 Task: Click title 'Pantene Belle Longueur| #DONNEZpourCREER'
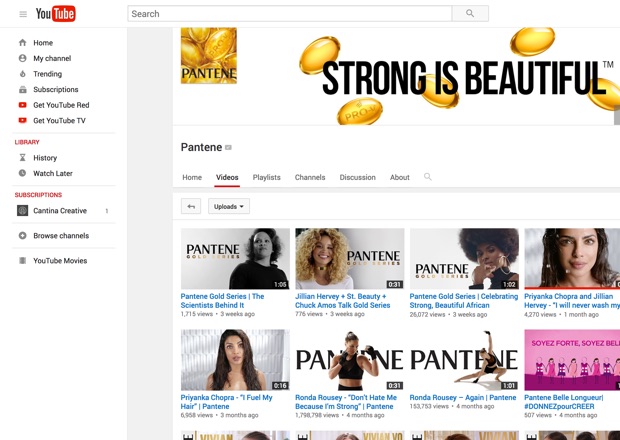tap(564, 402)
